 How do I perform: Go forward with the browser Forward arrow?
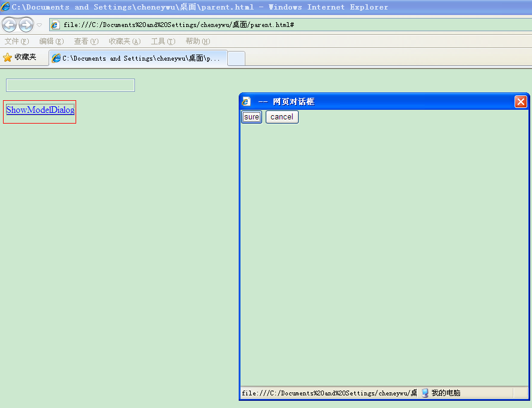tap(26, 25)
